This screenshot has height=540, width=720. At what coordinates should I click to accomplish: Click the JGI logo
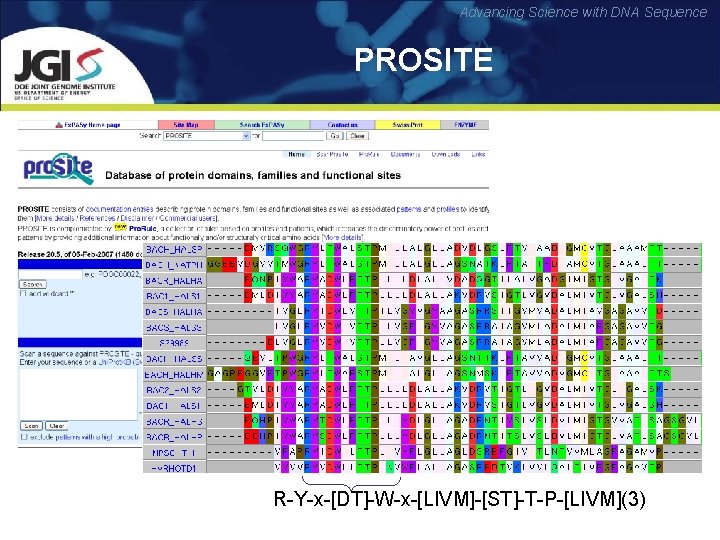(64, 73)
